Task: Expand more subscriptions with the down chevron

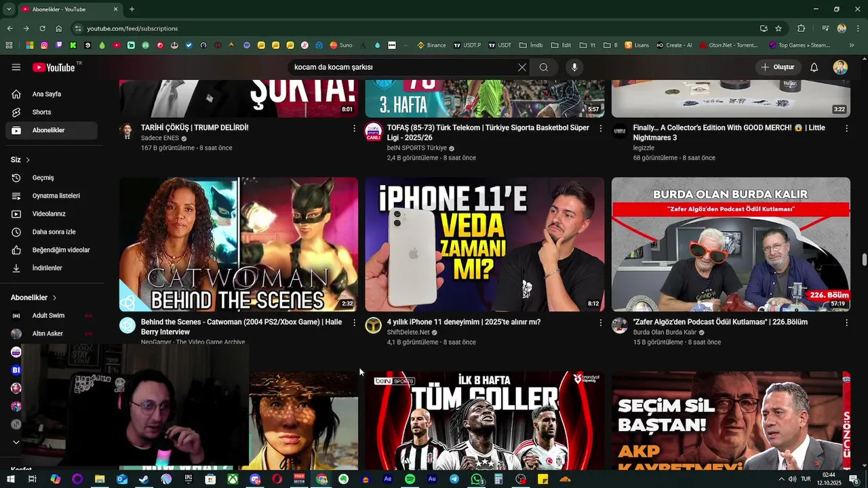Action: (x=16, y=443)
